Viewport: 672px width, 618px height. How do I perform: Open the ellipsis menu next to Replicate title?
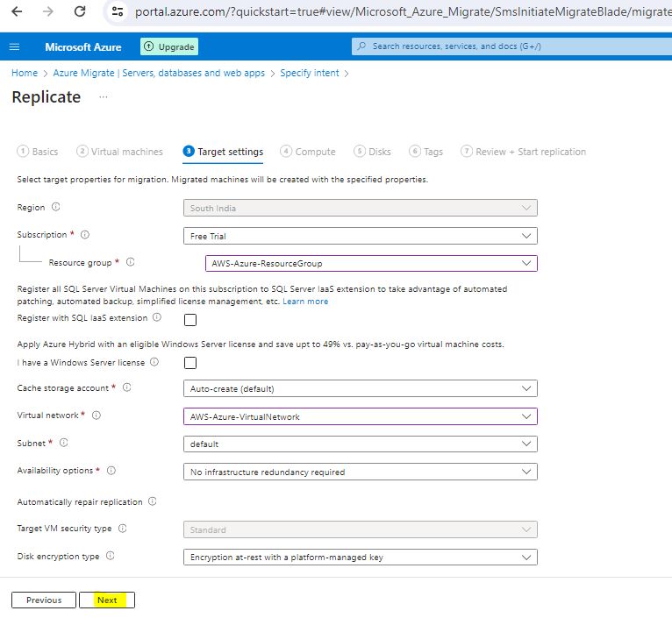(104, 97)
